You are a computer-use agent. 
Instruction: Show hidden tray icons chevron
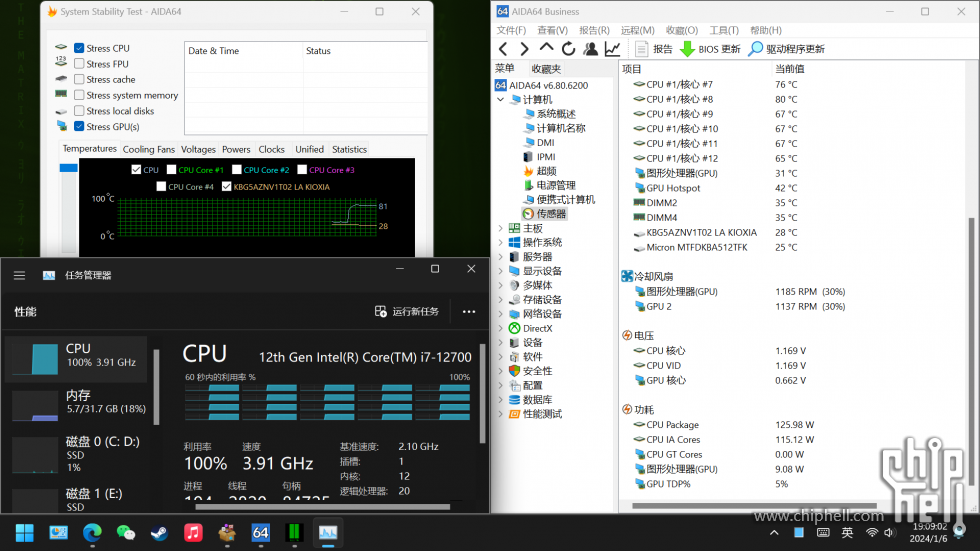coord(774,533)
